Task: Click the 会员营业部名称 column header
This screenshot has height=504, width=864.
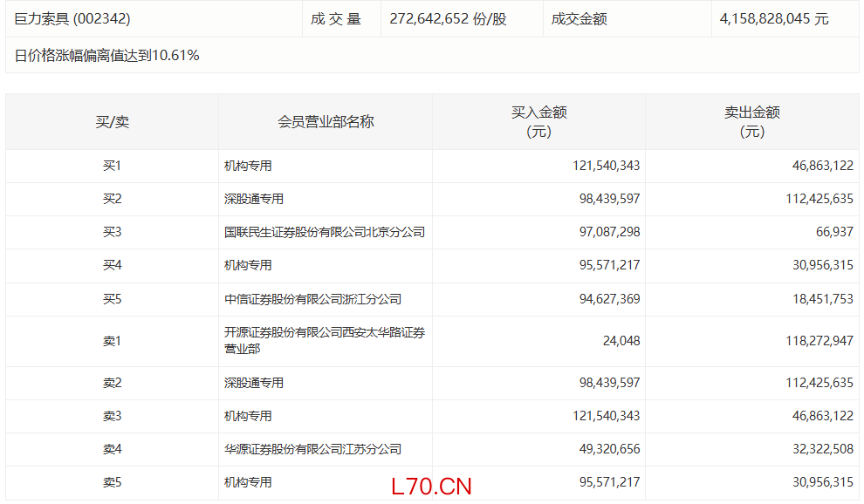Action: click(326, 122)
